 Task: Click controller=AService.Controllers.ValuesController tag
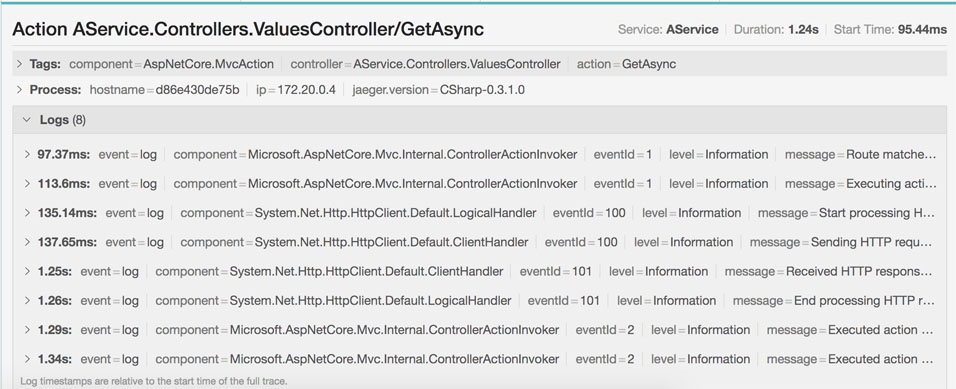pos(426,64)
